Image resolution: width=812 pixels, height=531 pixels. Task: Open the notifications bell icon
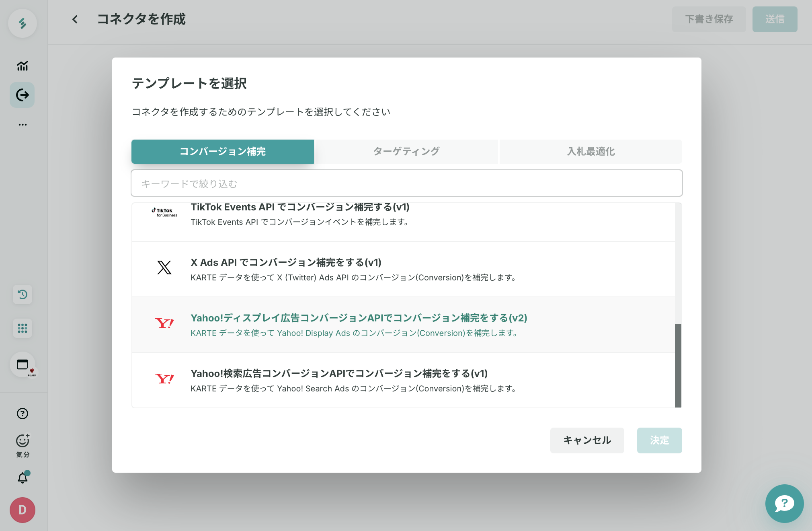(x=23, y=478)
